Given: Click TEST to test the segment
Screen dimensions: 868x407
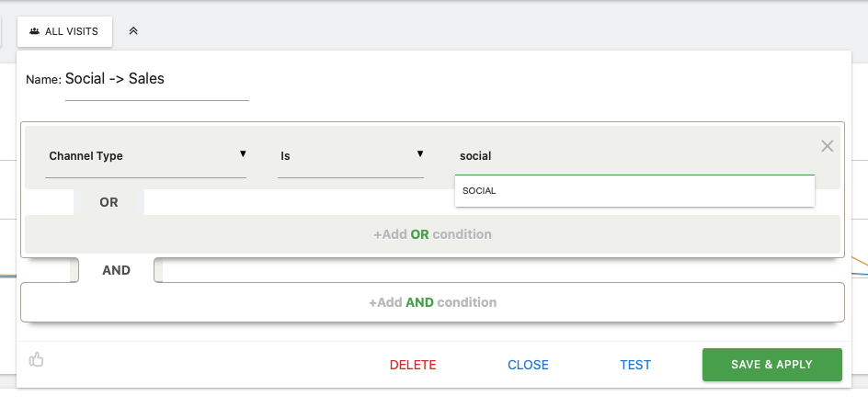Looking at the screenshot, I should pyautogui.click(x=635, y=365).
